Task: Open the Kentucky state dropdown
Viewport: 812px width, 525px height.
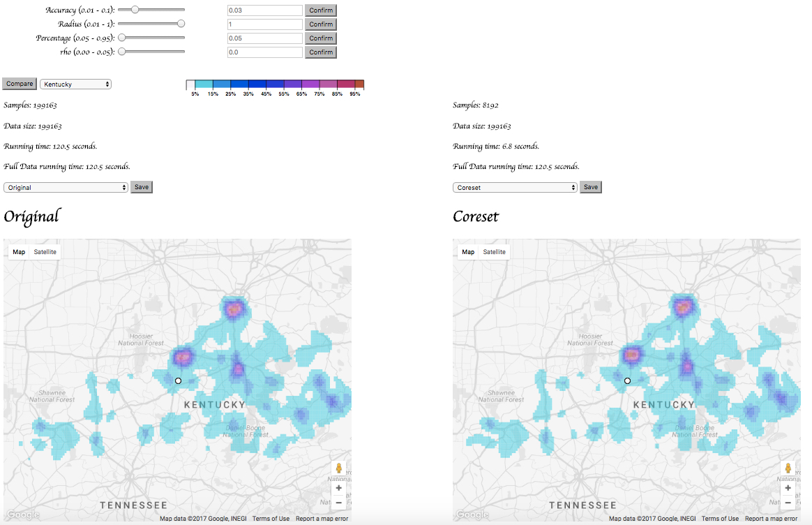Action: (x=75, y=84)
